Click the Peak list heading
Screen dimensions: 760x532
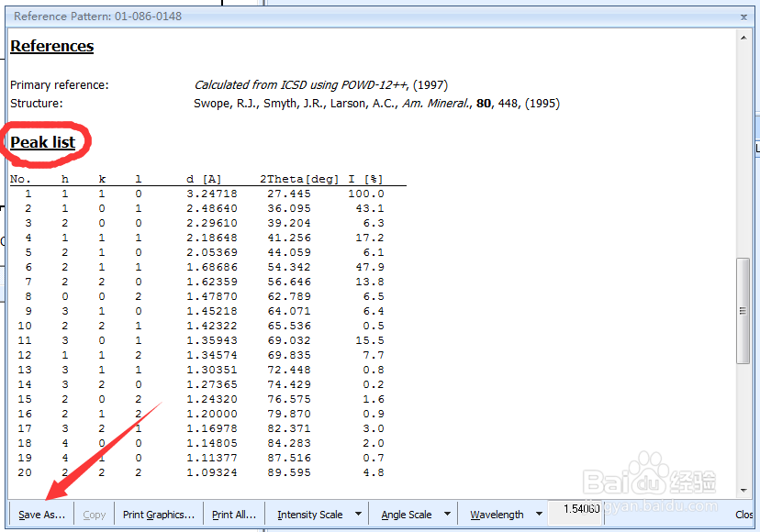(x=42, y=142)
